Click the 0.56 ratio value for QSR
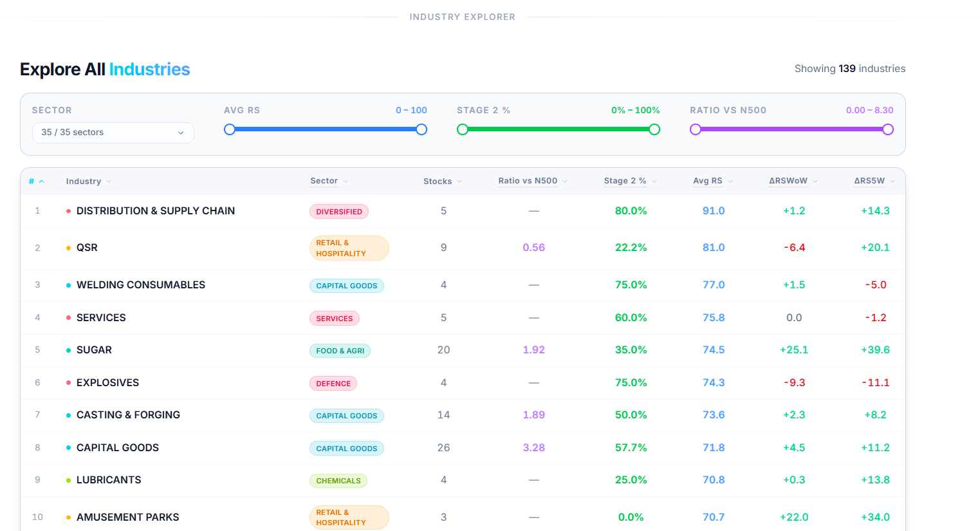 (533, 248)
